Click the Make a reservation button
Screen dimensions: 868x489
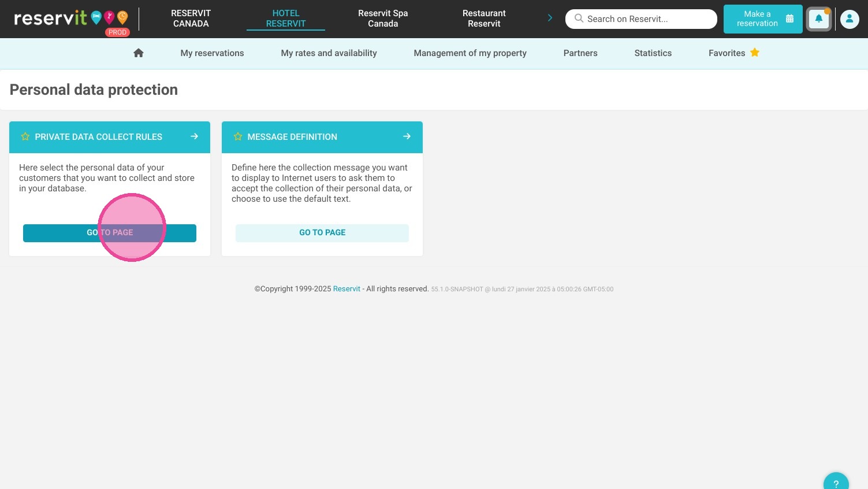(x=763, y=19)
